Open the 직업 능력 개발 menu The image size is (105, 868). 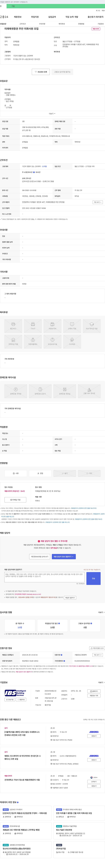pyautogui.click(x=72, y=17)
